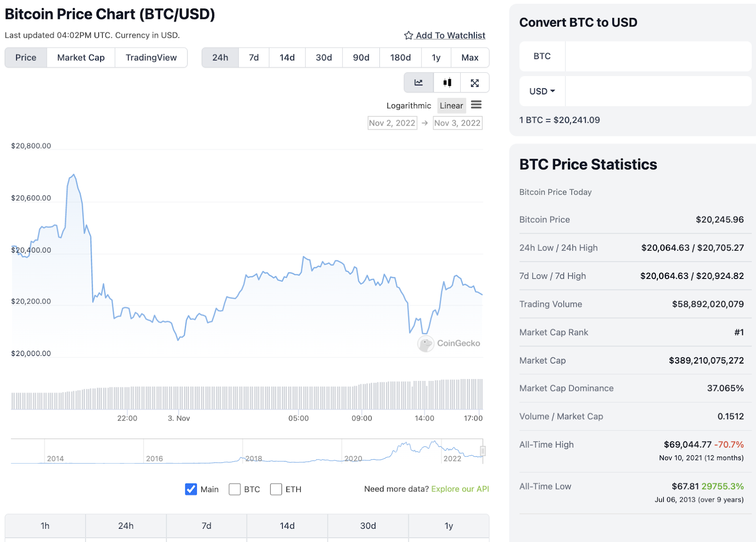
Task: Open the TradingView tab
Action: [151, 58]
